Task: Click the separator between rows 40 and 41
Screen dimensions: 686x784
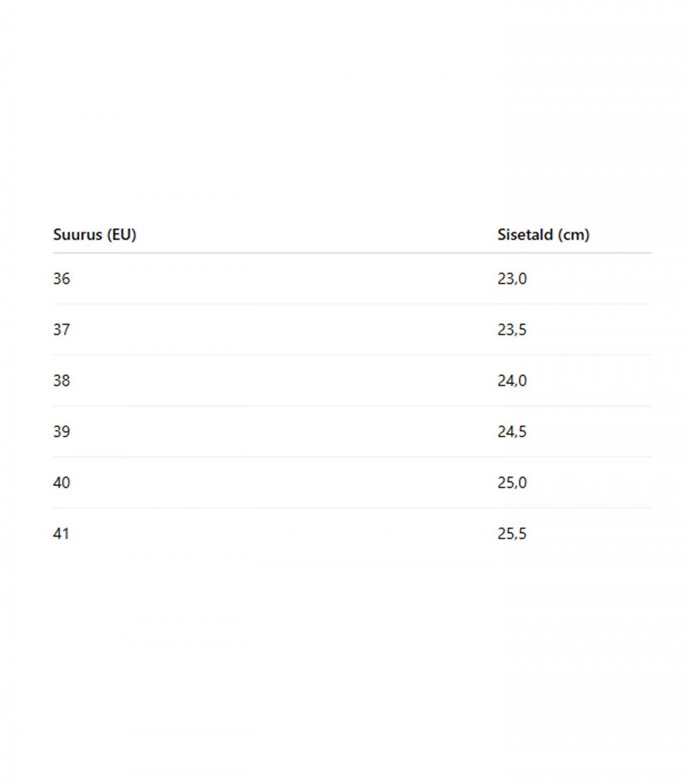Action: click(x=352, y=507)
